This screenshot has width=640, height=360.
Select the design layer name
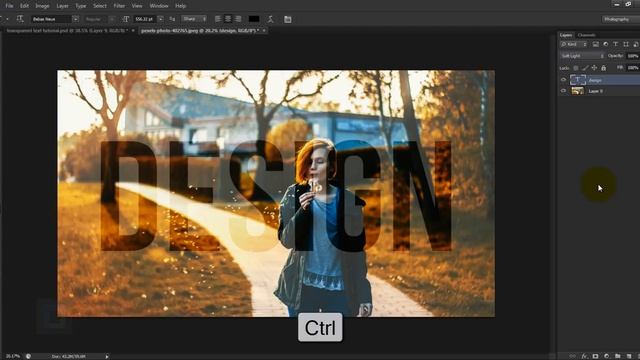pos(595,80)
